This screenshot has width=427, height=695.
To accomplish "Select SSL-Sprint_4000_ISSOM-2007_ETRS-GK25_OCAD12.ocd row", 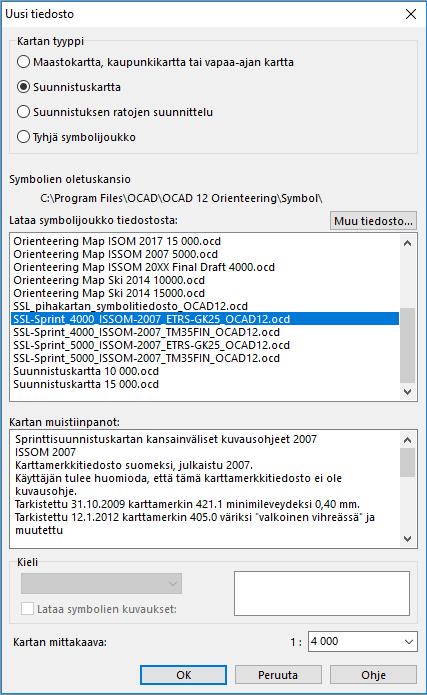I will pyautogui.click(x=205, y=319).
